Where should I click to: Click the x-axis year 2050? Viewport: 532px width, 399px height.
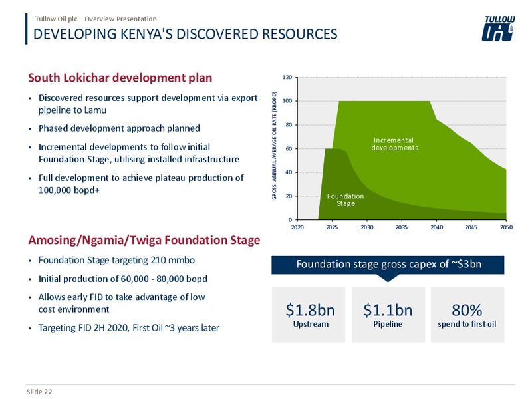point(506,227)
